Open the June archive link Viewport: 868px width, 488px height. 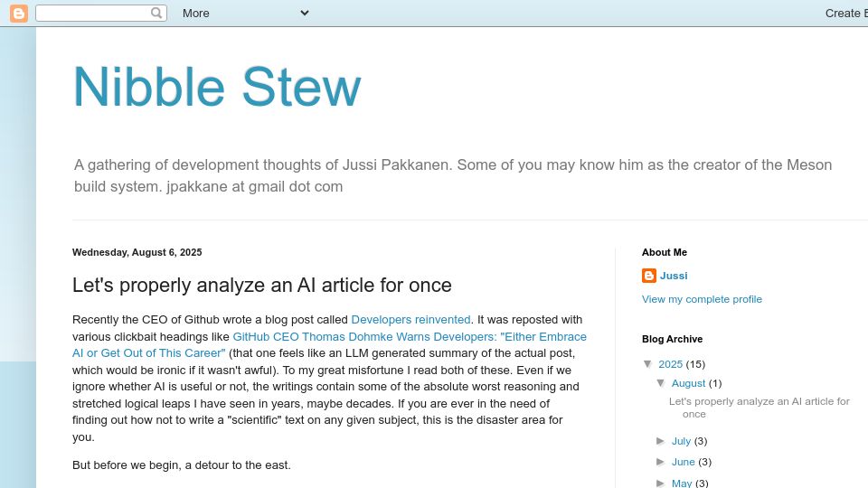[684, 462]
